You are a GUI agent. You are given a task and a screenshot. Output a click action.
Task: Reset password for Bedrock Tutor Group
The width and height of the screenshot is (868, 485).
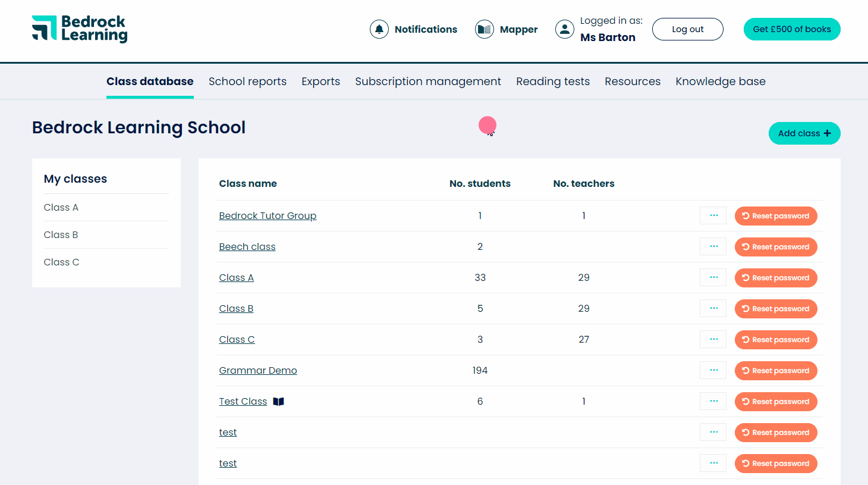(776, 216)
